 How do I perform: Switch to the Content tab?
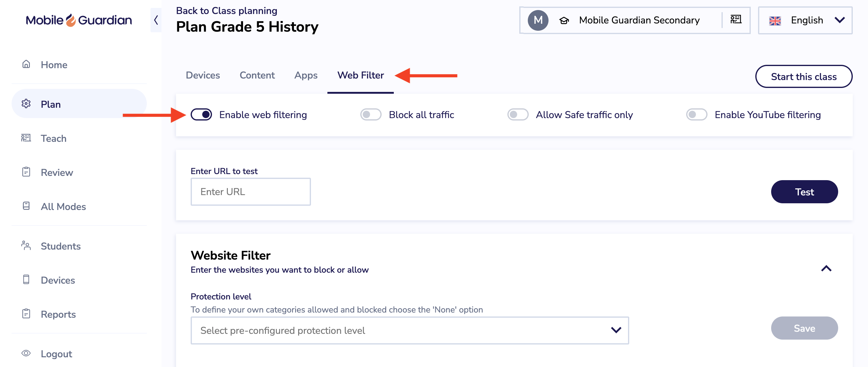[x=257, y=75]
